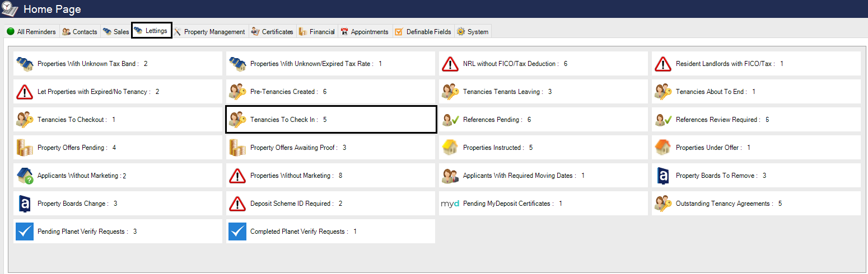Open the Property Management tab
Viewport: 868px width, 274px height.
point(209,32)
